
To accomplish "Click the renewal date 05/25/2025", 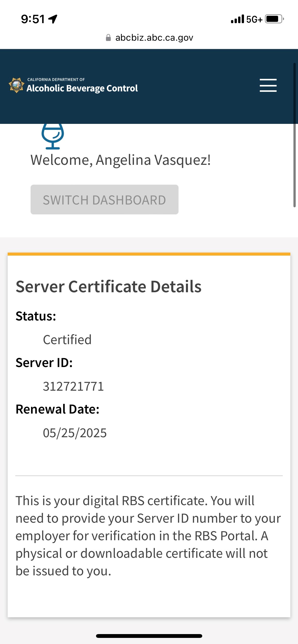I will point(75,433).
